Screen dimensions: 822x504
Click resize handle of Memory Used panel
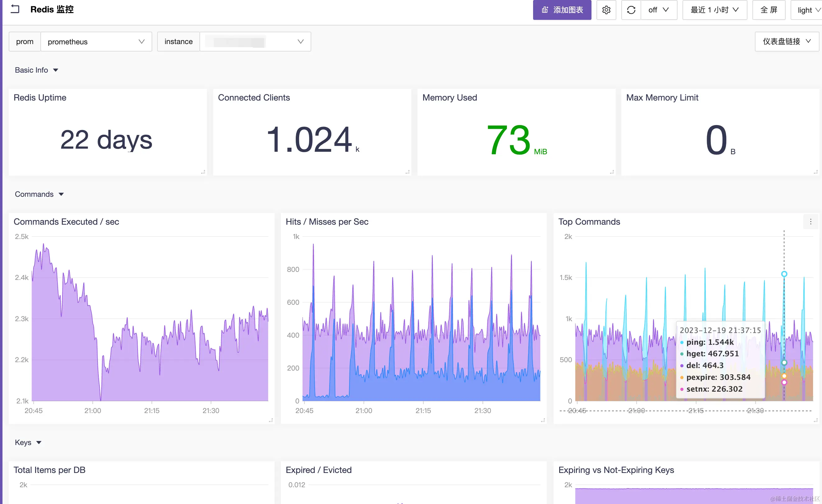click(x=612, y=172)
